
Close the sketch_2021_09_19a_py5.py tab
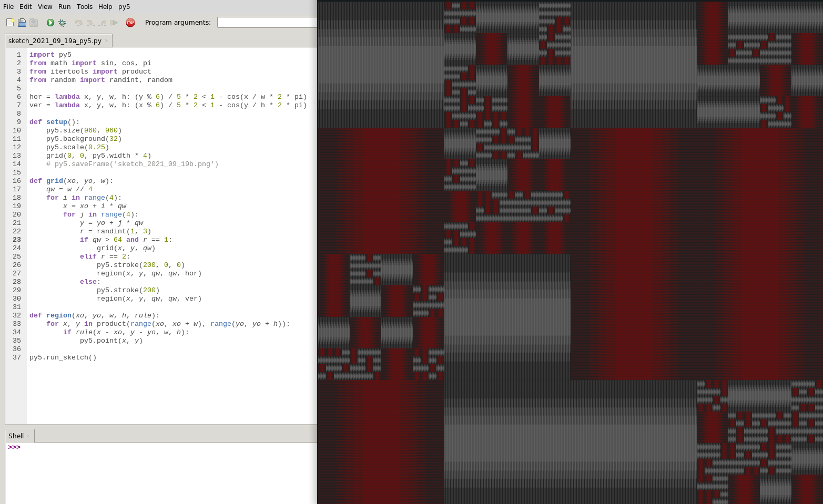pyautogui.click(x=106, y=41)
